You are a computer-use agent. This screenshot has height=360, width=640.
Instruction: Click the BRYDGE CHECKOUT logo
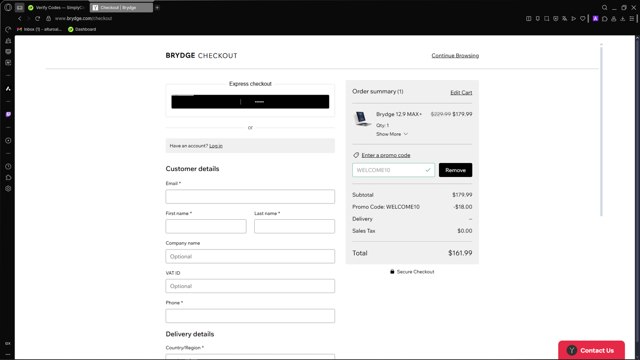click(201, 56)
